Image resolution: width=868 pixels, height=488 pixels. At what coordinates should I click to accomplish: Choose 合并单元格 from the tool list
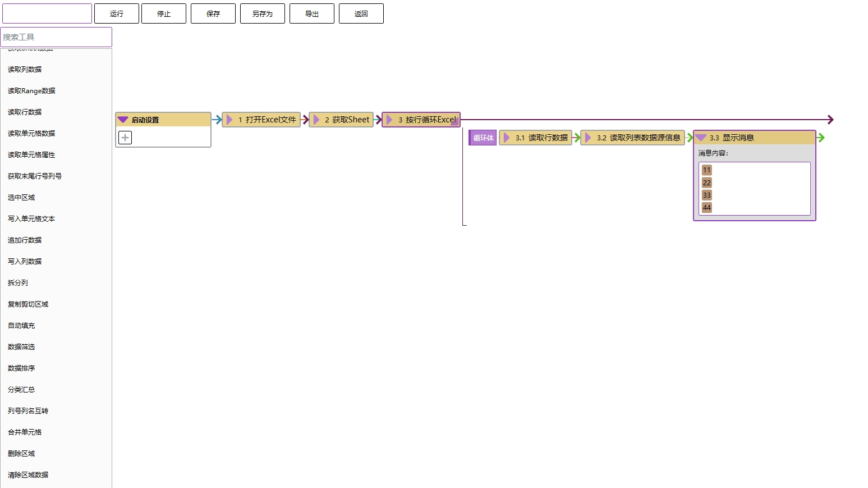pos(25,432)
